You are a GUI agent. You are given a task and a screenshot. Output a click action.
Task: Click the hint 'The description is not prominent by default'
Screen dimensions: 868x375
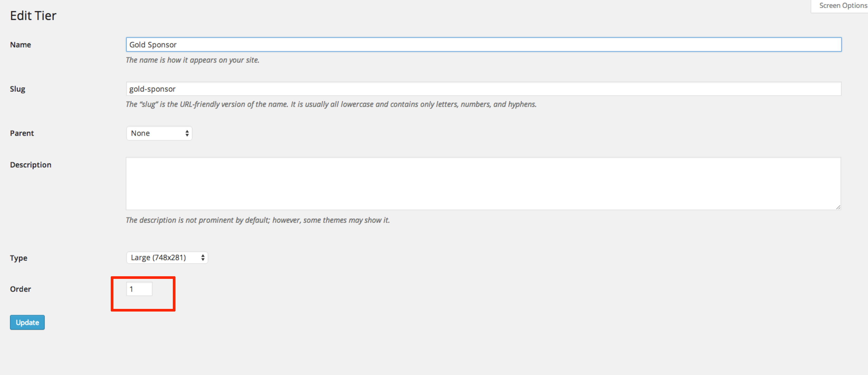258,220
